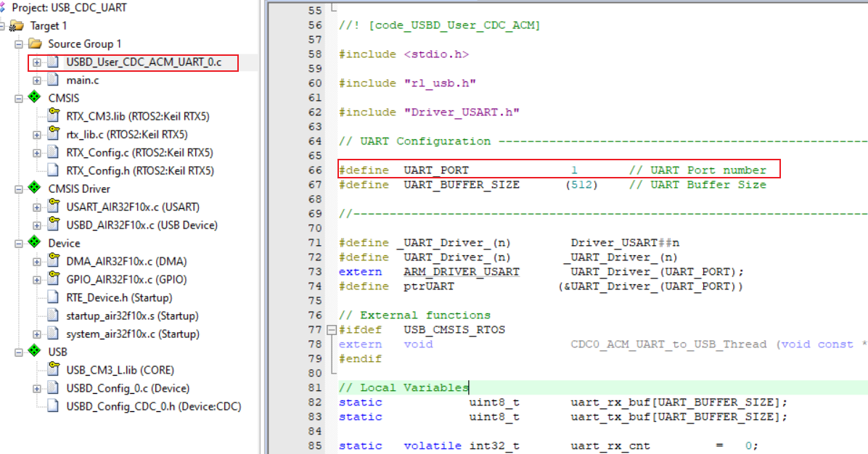Image resolution: width=868 pixels, height=454 pixels.
Task: Click uart_rx_buf declaration on line 82
Action: tap(679, 402)
